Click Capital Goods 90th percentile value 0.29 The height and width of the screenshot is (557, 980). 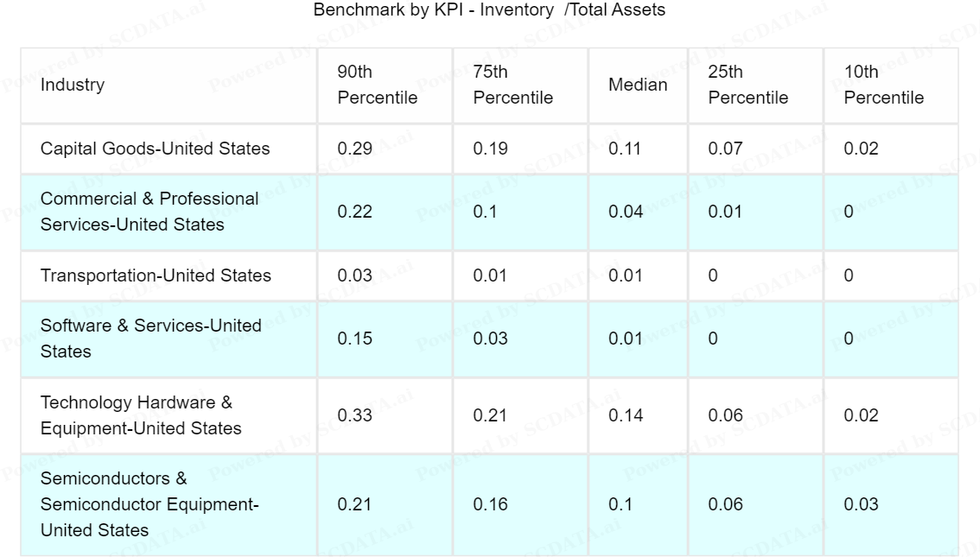coord(354,149)
